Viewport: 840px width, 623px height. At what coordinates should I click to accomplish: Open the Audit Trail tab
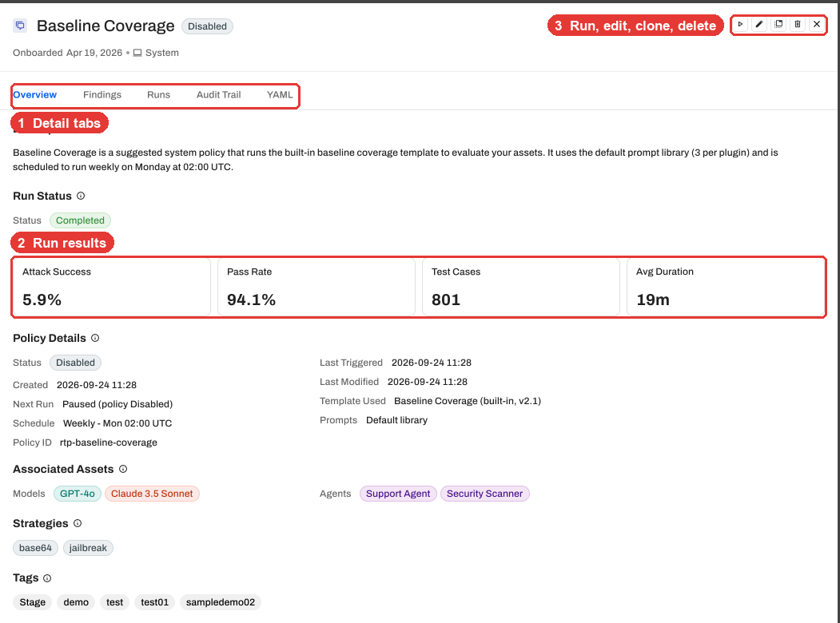coord(218,95)
